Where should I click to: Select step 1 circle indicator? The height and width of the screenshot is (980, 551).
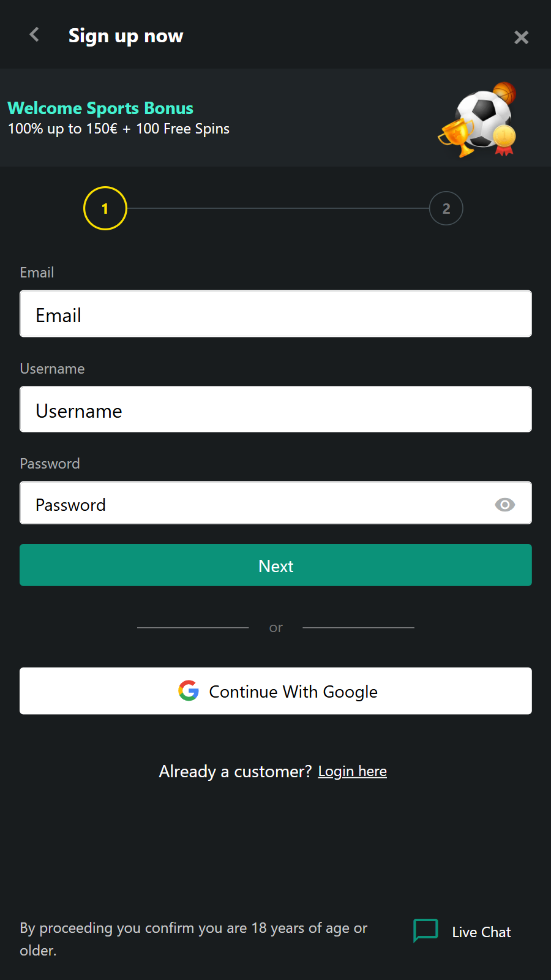[105, 208]
